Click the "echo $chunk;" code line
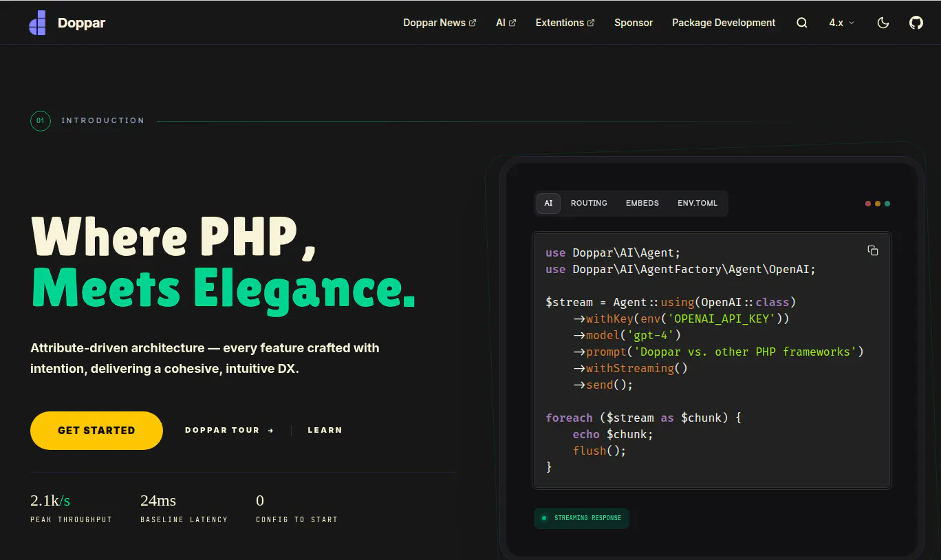The height and width of the screenshot is (560, 941). tap(613, 435)
